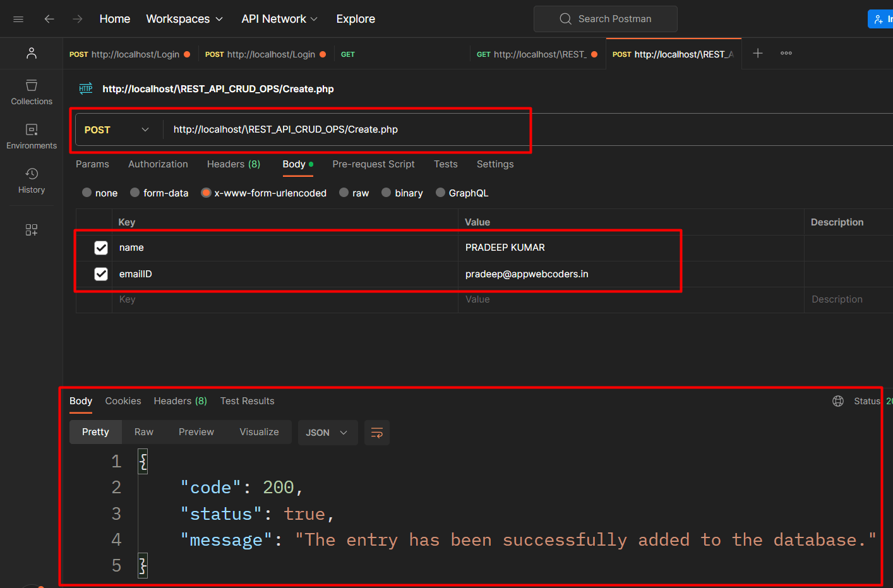893x588 pixels.
Task: Click the empty Description placeholder cell
Action: pos(849,299)
